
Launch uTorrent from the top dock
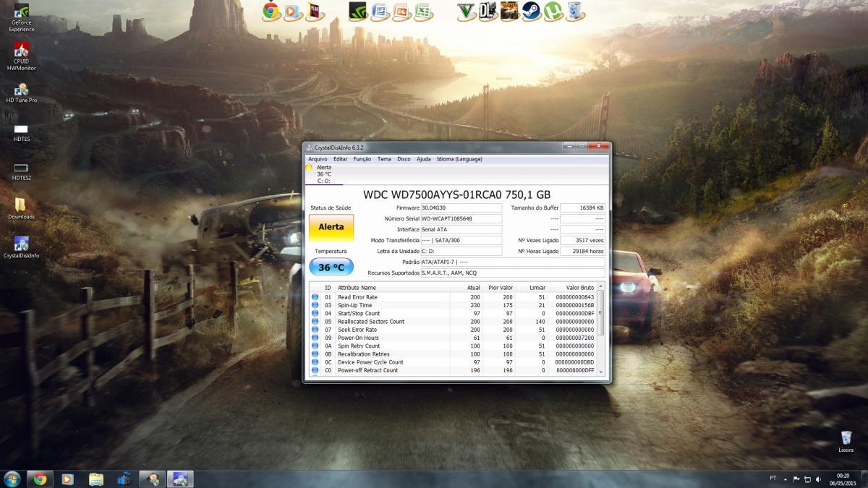pyautogui.click(x=553, y=10)
